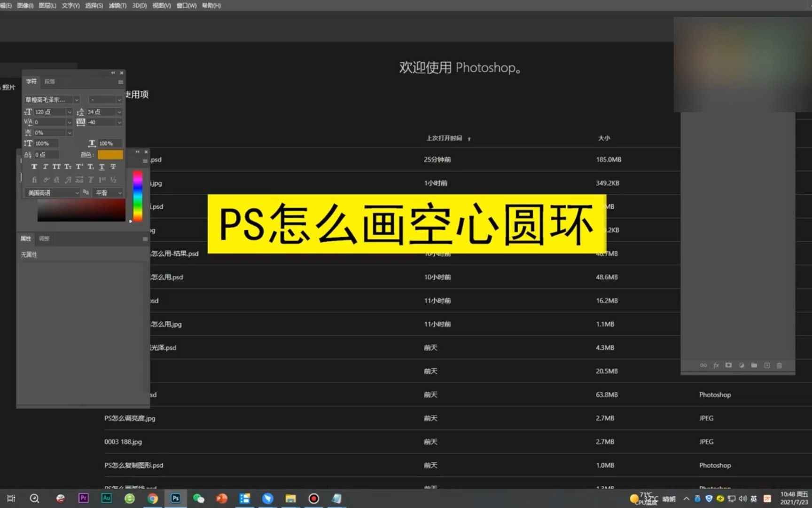Viewport: 812px width, 508px height.
Task: Open the recent file PS怎么调亮度.jpg
Action: coord(130,418)
